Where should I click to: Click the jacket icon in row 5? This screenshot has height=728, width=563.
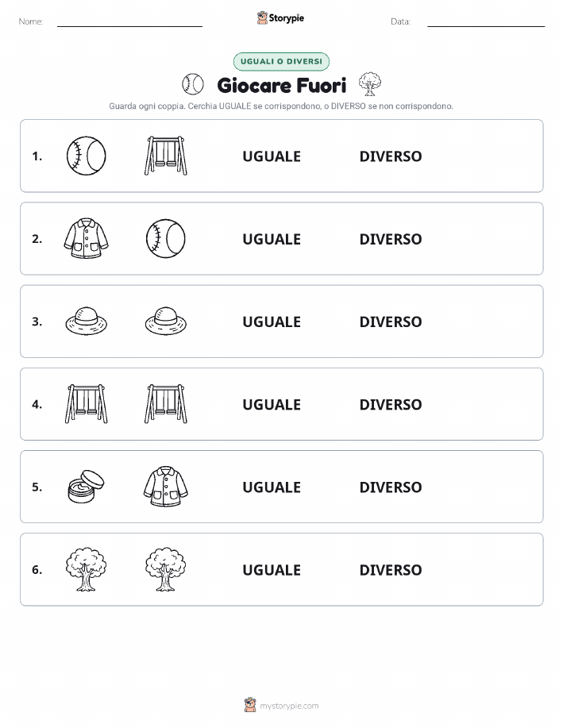(x=166, y=486)
